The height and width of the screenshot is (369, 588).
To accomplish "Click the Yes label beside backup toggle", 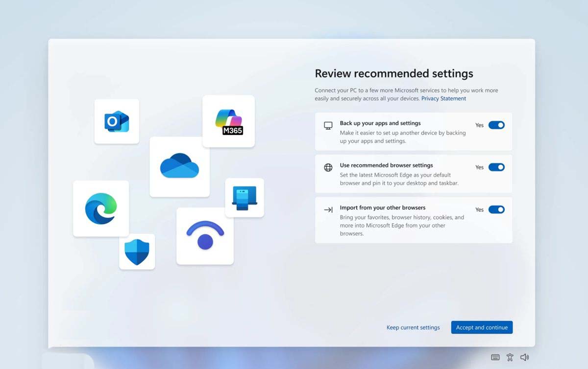I will [479, 125].
